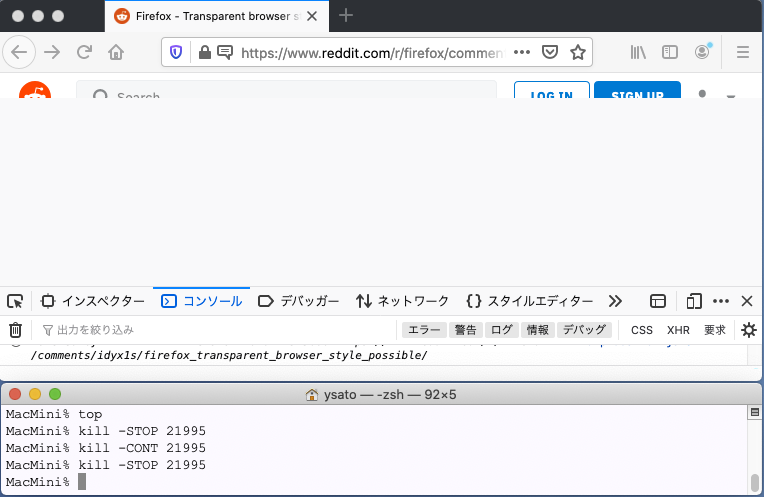Save the page to Pocket
764x497 pixels.
(550, 53)
